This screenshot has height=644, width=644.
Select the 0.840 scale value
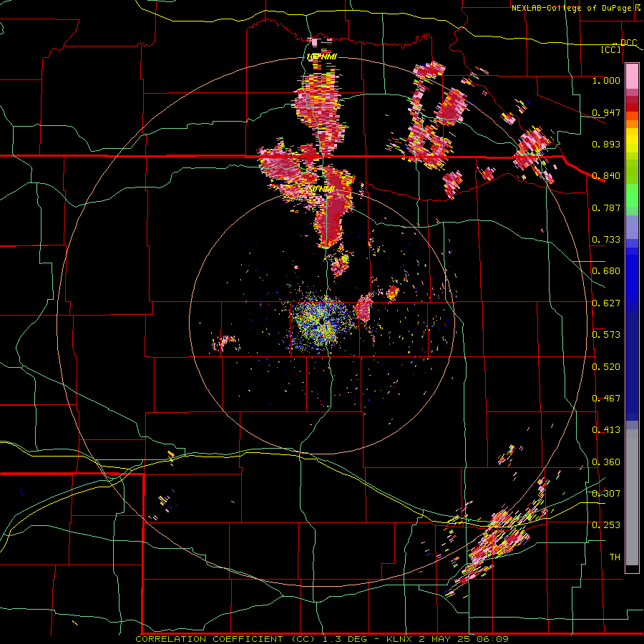click(x=606, y=176)
